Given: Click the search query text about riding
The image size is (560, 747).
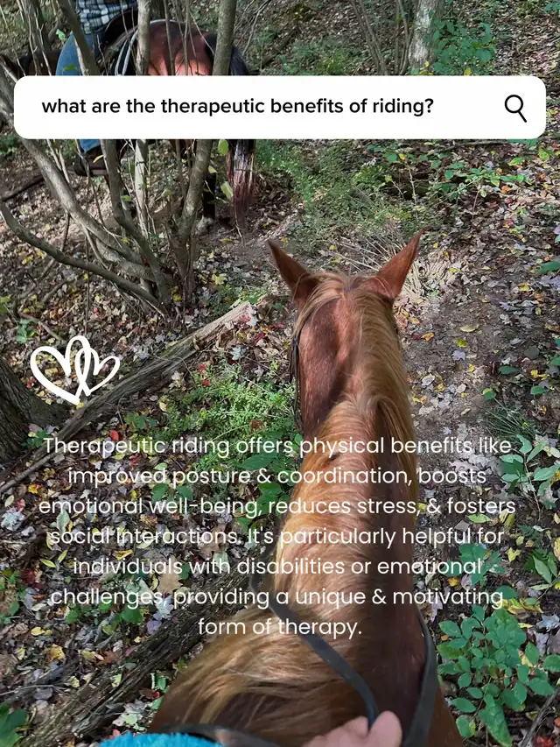Looking at the screenshot, I should click(237, 106).
